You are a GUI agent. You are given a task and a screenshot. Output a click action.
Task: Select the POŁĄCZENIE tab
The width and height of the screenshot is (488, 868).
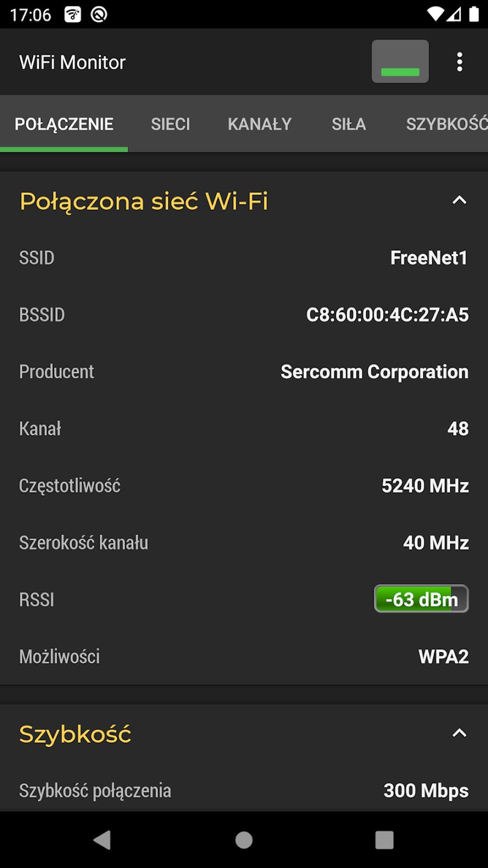click(x=64, y=124)
